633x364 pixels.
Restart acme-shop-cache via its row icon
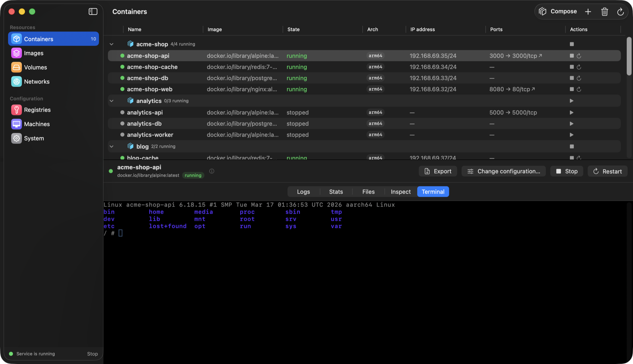pyautogui.click(x=579, y=67)
